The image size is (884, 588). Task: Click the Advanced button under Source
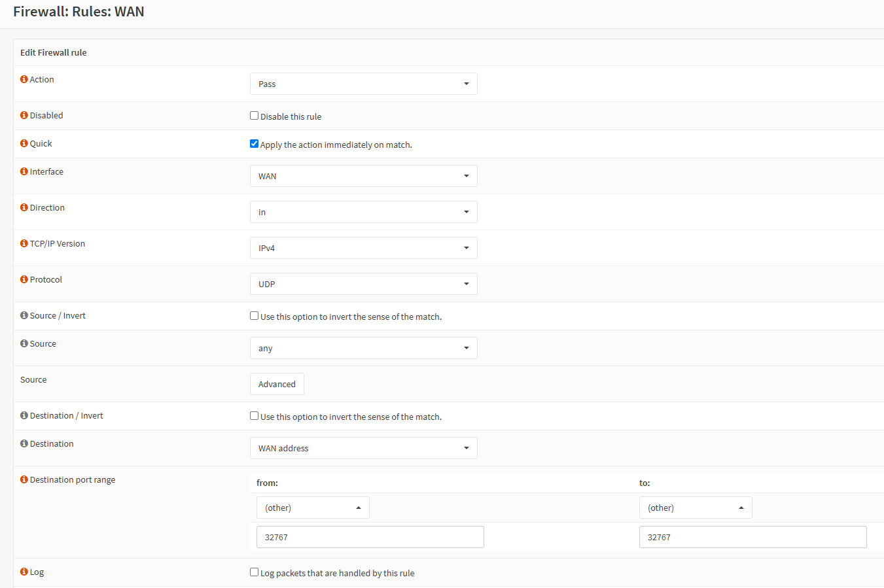pyautogui.click(x=277, y=384)
